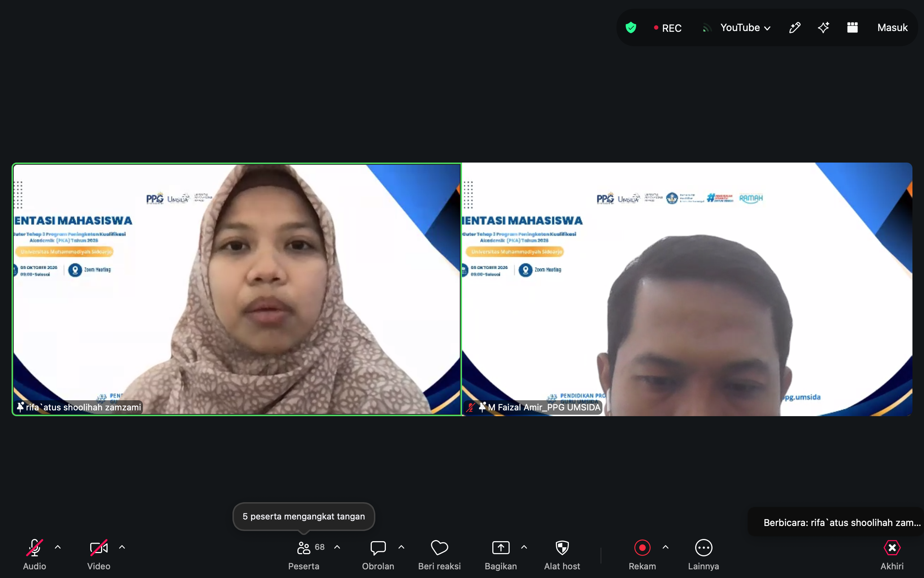Viewport: 924px width, 578px height.
Task: Click the REC recording indicator
Action: coord(667,28)
